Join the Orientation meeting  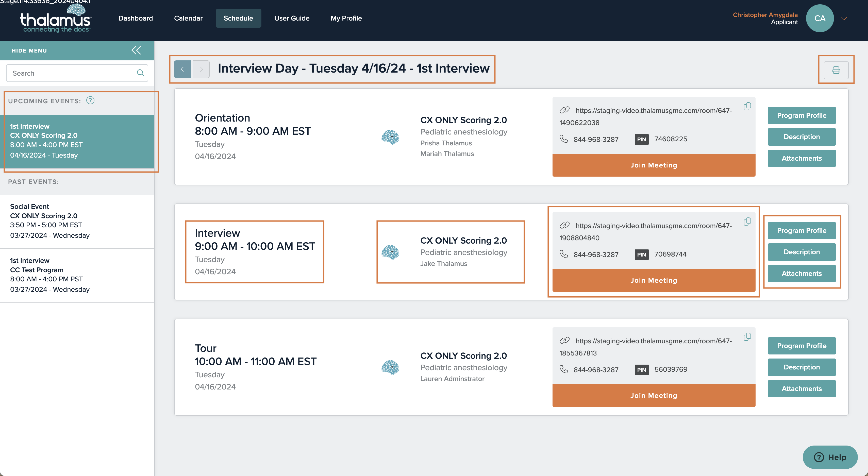653,165
